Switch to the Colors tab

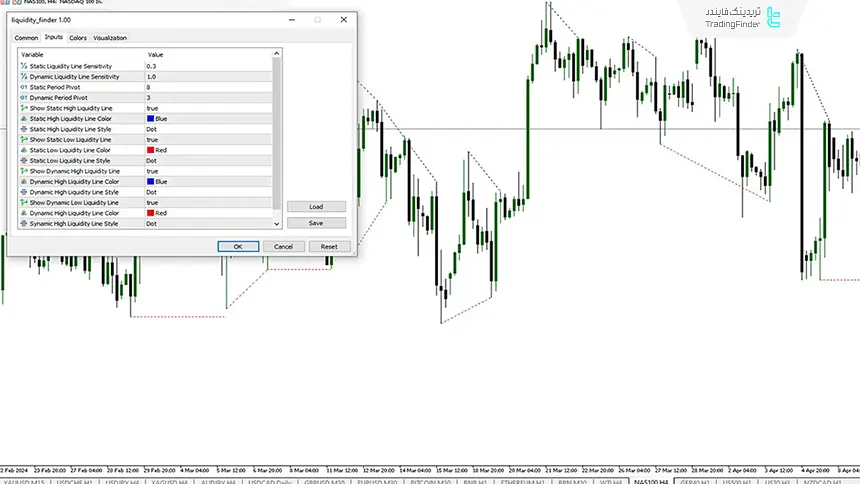pos(78,38)
